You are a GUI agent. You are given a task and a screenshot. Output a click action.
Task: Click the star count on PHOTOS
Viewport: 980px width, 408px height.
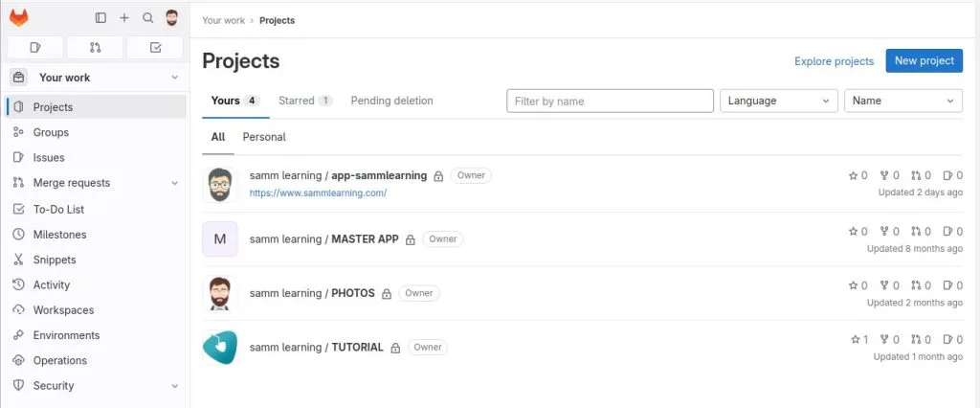858,285
